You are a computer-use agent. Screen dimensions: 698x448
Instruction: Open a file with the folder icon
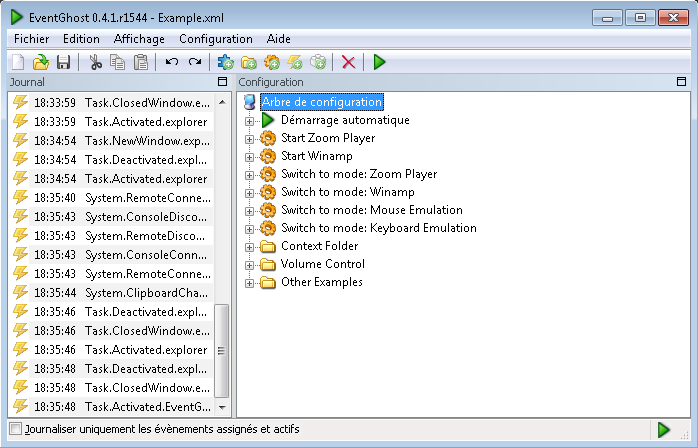[x=41, y=62]
